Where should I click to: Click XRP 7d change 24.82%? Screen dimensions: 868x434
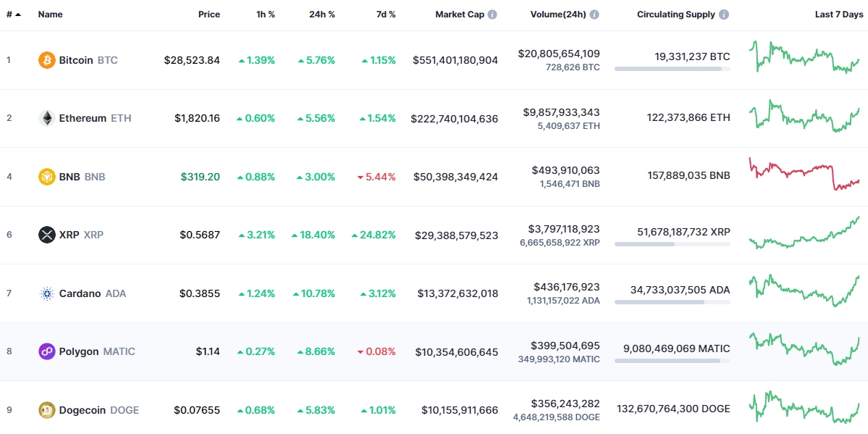[374, 235]
